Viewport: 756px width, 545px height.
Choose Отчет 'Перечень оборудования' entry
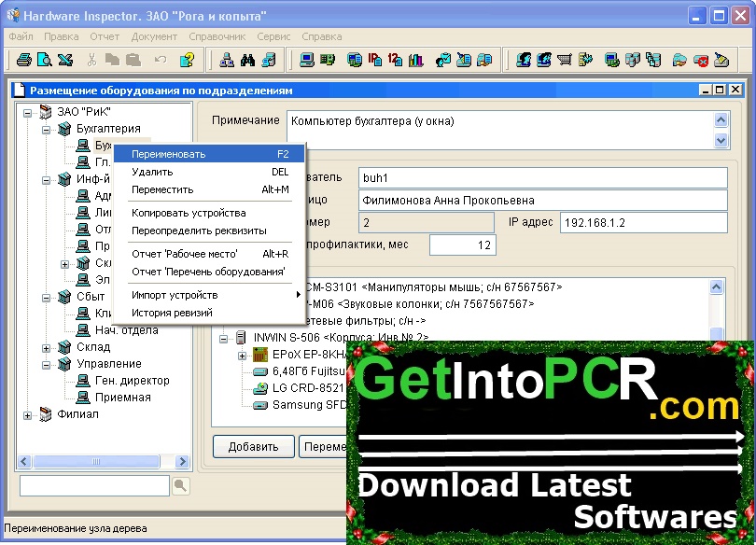click(x=209, y=272)
